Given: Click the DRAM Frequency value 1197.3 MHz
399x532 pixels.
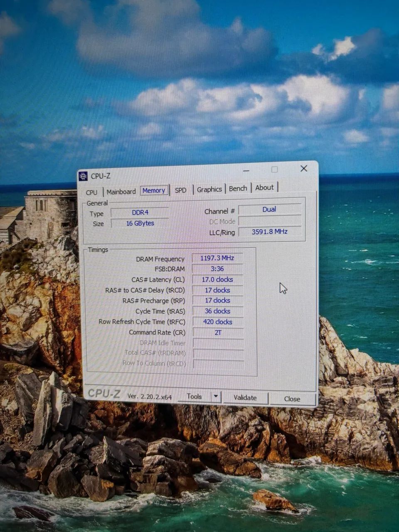Looking at the screenshot, I should pos(217,258).
